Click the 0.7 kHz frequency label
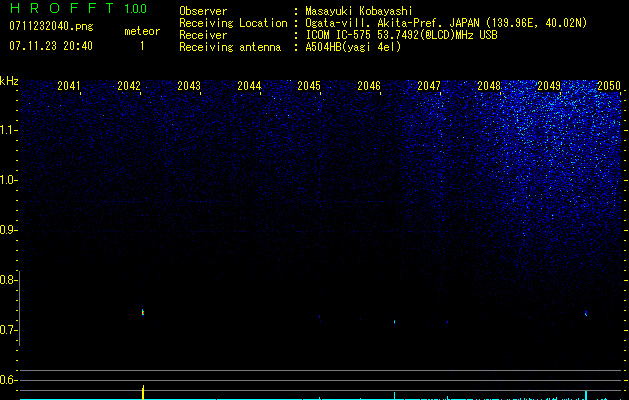The height and width of the screenshot is (400, 629). tap(8, 330)
